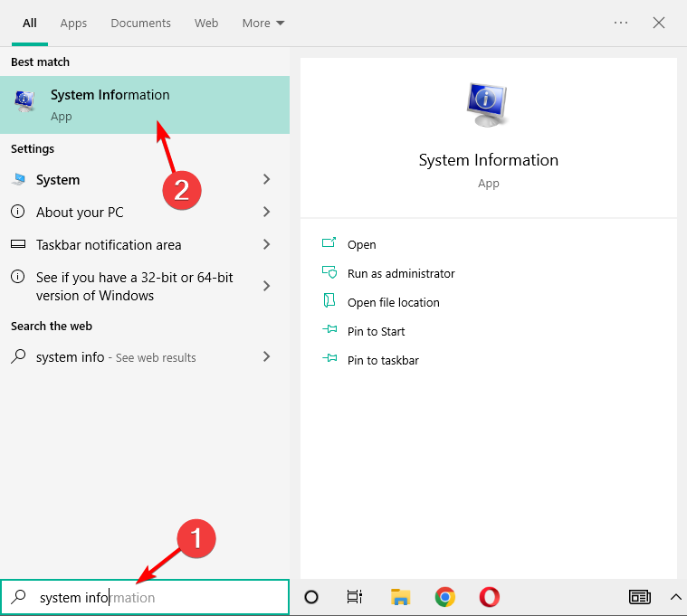
Task: Expand system info web results chevron
Action: coord(266,356)
